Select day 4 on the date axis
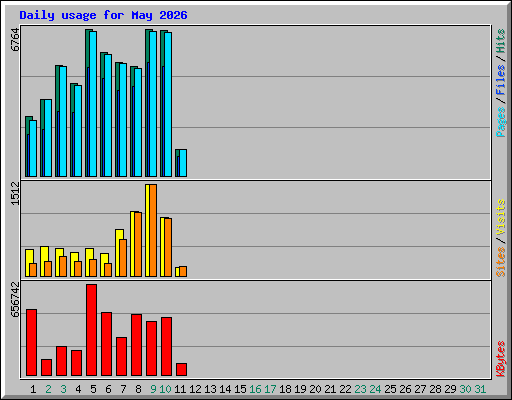The height and width of the screenshot is (400, 512). click(x=78, y=389)
